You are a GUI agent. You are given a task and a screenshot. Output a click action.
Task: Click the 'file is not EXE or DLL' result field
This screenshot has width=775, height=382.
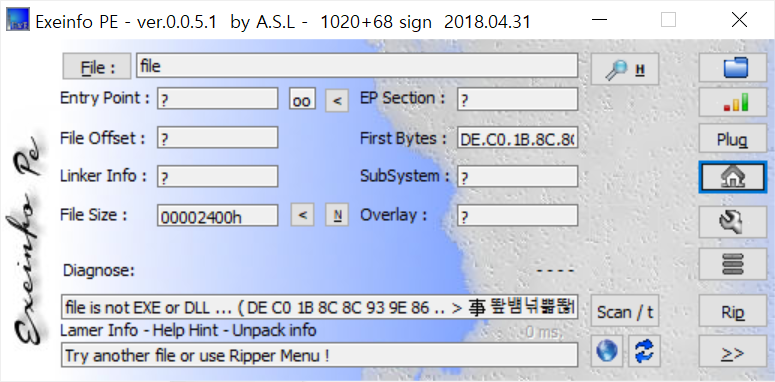click(319, 308)
